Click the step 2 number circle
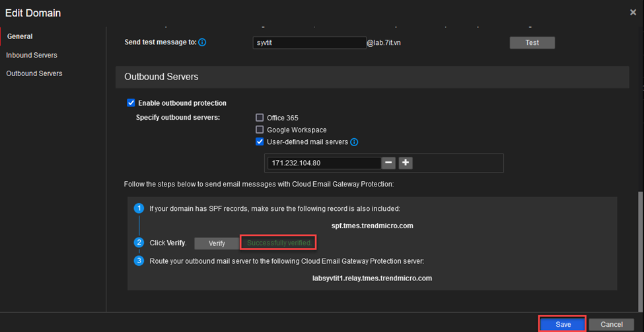The width and height of the screenshot is (644, 332). click(139, 243)
